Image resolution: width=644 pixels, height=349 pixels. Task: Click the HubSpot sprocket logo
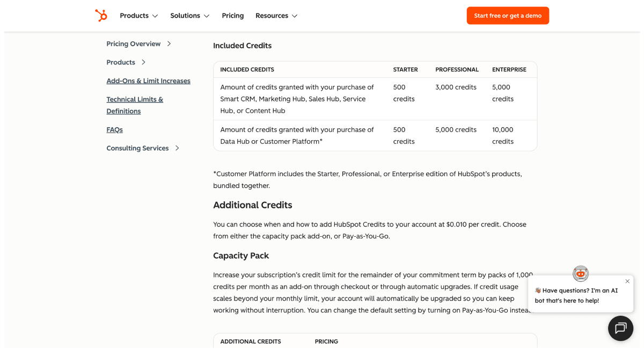[x=101, y=16]
